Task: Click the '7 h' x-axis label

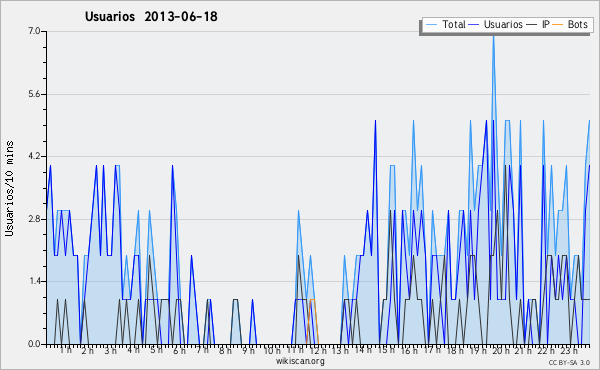Action: click(202, 350)
